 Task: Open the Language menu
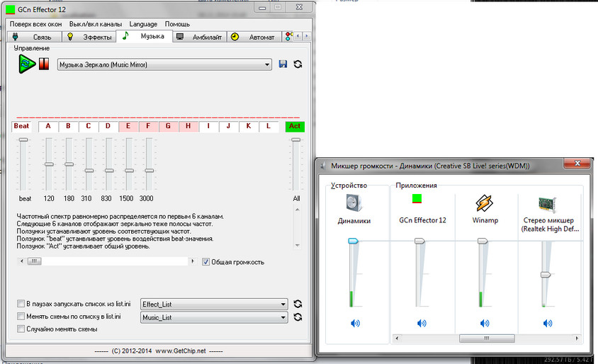pyautogui.click(x=144, y=24)
